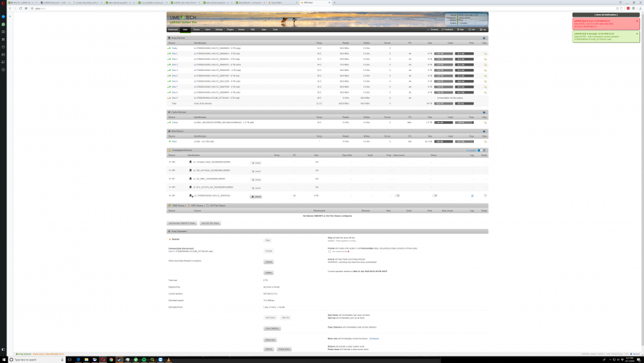Click the Clear Statistics button
Image resolution: width=644 pixels, height=363 pixels.
(272, 328)
